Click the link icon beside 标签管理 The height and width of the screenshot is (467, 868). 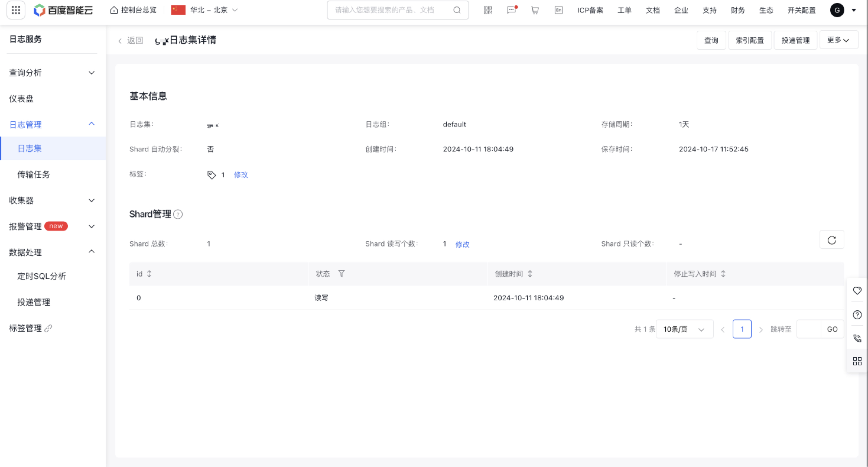[x=48, y=328]
